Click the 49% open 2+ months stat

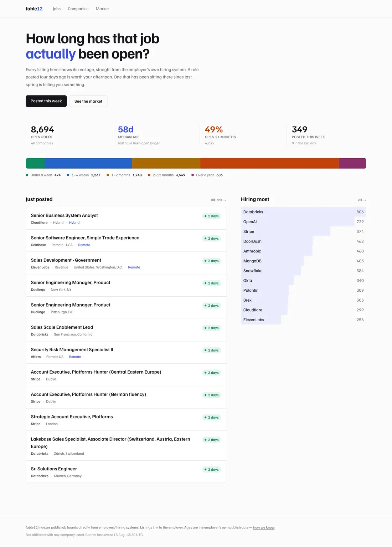pyautogui.click(x=241, y=135)
